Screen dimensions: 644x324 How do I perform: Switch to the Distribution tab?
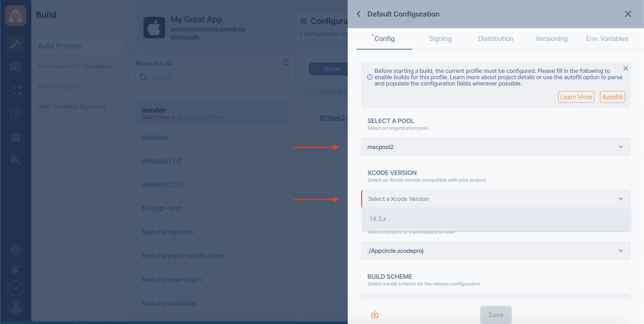point(496,38)
